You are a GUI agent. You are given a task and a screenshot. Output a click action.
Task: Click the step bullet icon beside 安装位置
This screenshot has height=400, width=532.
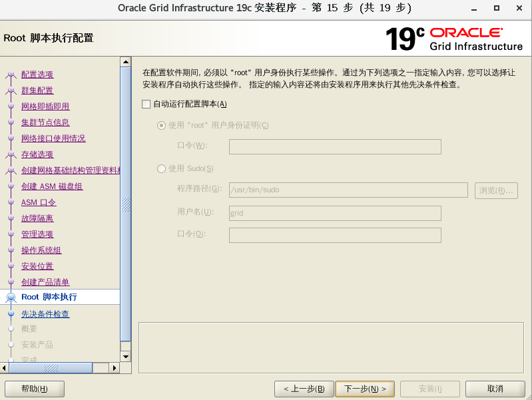pyautogui.click(x=11, y=266)
